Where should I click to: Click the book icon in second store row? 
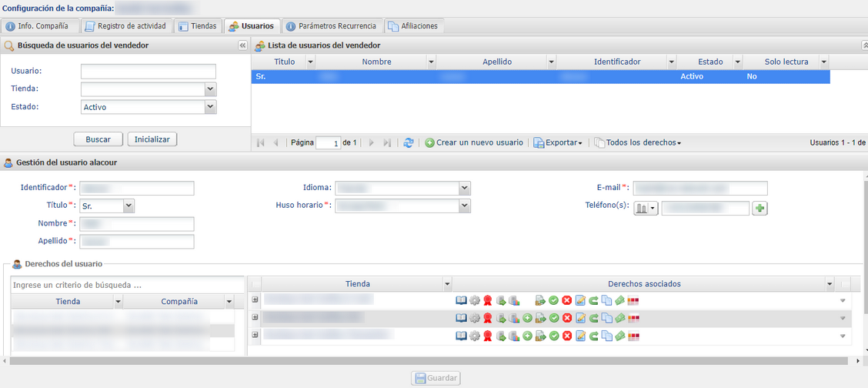(462, 318)
